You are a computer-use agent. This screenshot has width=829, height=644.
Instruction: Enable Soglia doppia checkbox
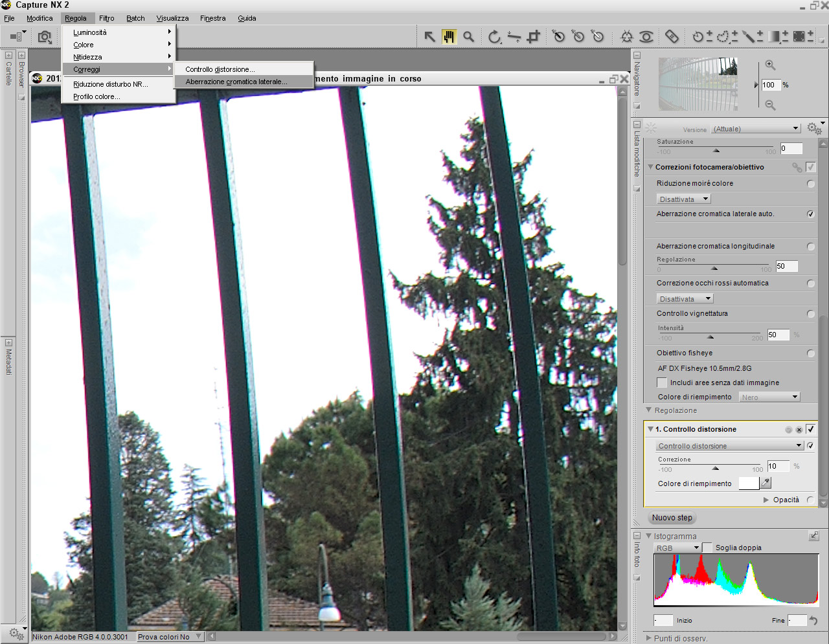[707, 548]
